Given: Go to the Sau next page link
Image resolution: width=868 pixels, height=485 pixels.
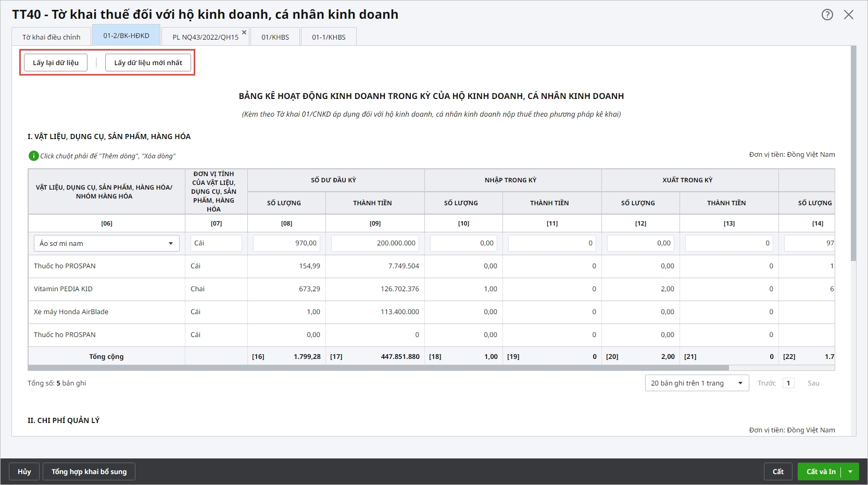Looking at the screenshot, I should pyautogui.click(x=813, y=383).
